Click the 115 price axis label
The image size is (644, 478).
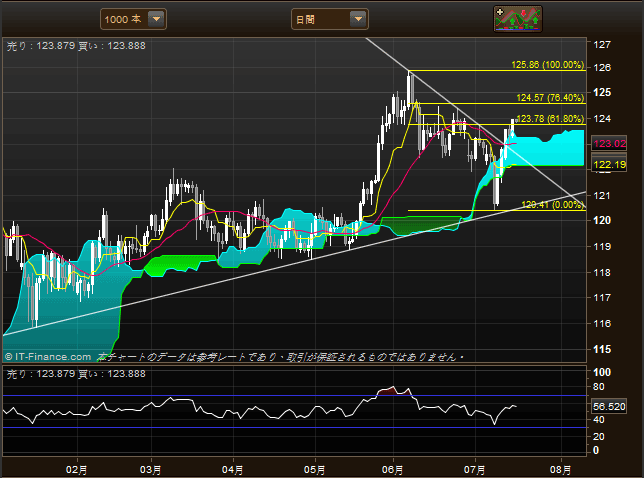pos(602,349)
